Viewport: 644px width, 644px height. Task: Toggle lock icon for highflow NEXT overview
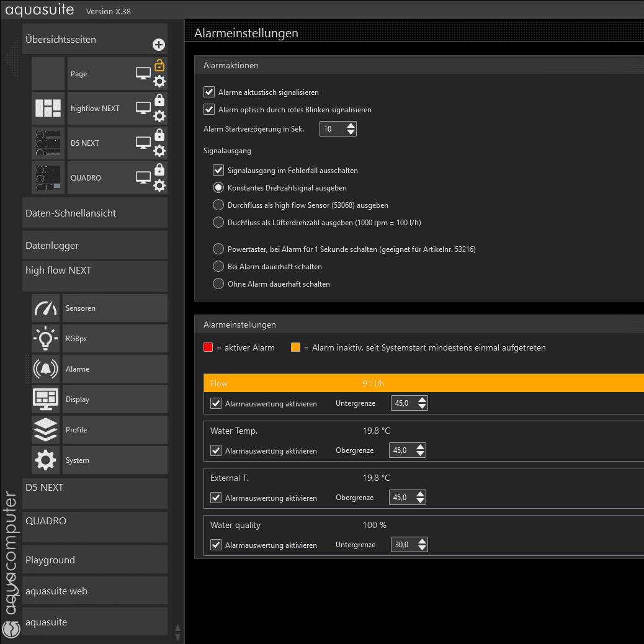click(159, 101)
